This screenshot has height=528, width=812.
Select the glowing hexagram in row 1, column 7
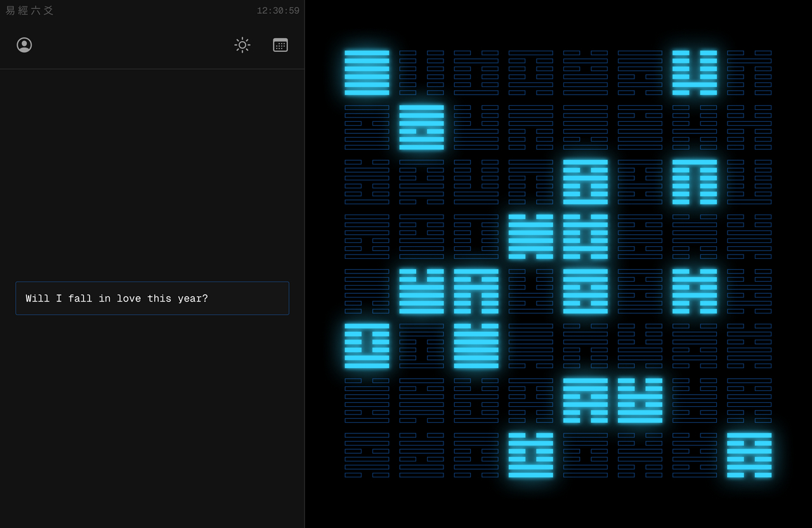[695, 73]
